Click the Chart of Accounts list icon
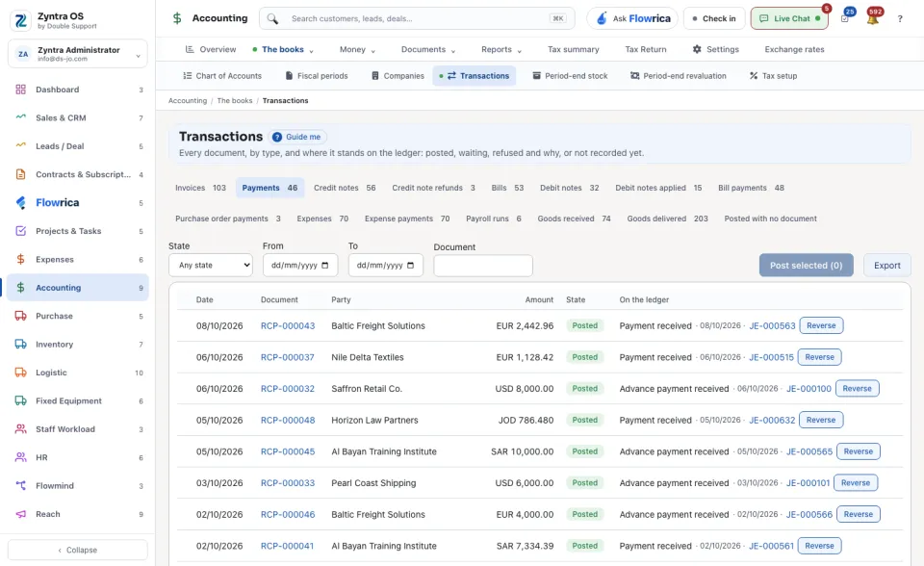The image size is (924, 566). point(188,76)
